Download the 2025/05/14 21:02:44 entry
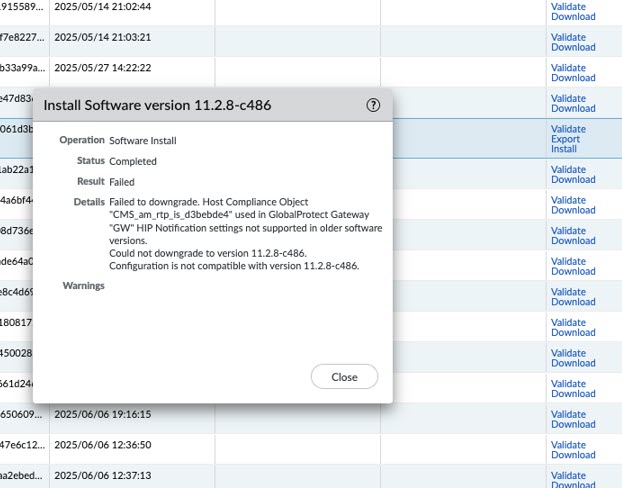622x488 pixels. pos(573,16)
